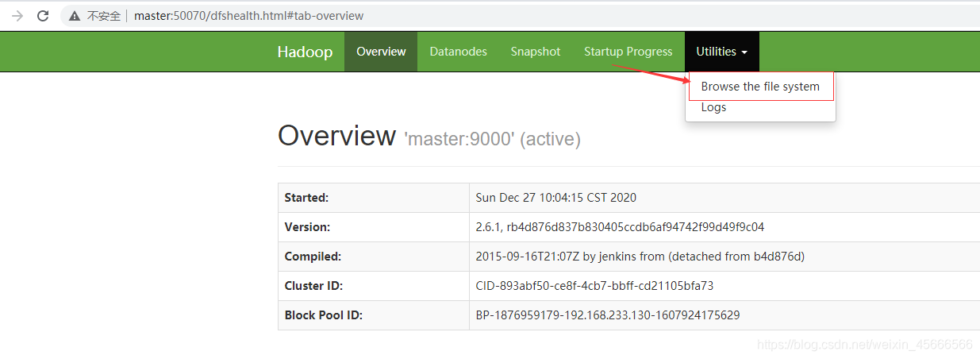Open the Datanodes tab
The width and height of the screenshot is (980, 359).
(458, 52)
